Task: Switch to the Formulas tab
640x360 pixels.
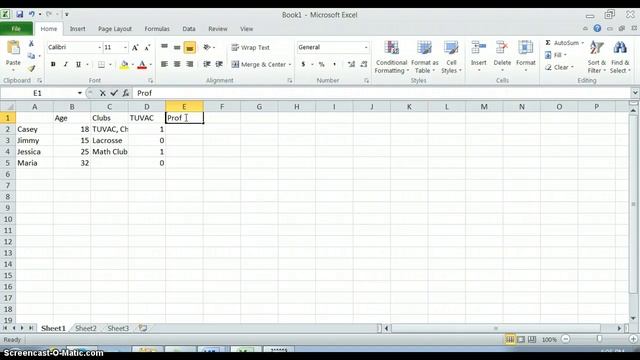Action: [157, 29]
